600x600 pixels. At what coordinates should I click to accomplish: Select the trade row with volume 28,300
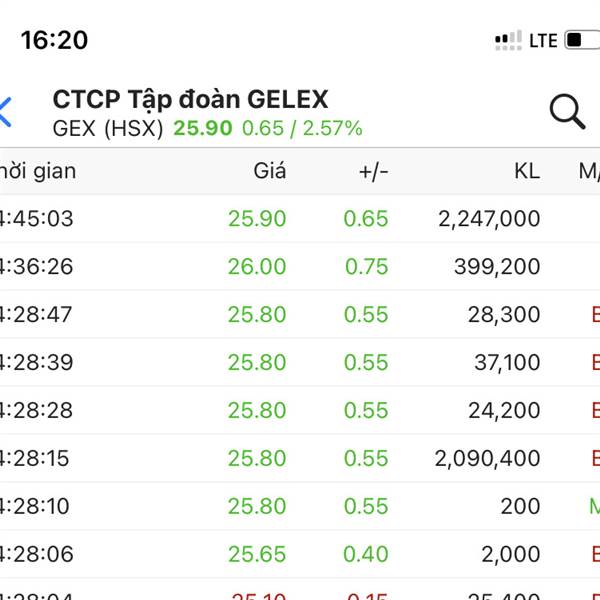(300, 314)
